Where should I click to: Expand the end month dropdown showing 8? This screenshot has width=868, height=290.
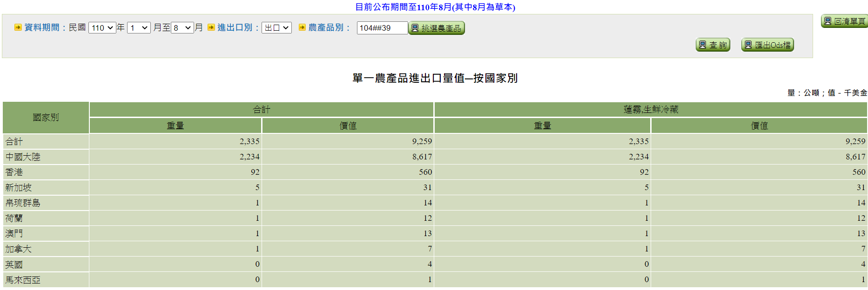[182, 28]
